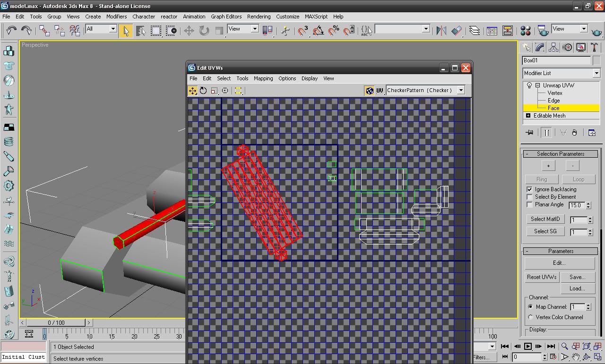The height and width of the screenshot is (364, 605).
Task: Click the Quick Render teapot icon
Action: [597, 31]
